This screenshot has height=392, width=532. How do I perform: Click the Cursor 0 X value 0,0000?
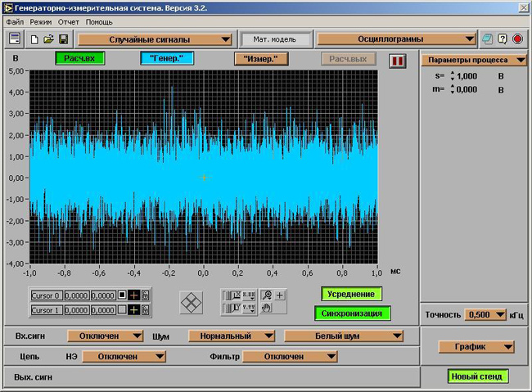[x=77, y=295]
